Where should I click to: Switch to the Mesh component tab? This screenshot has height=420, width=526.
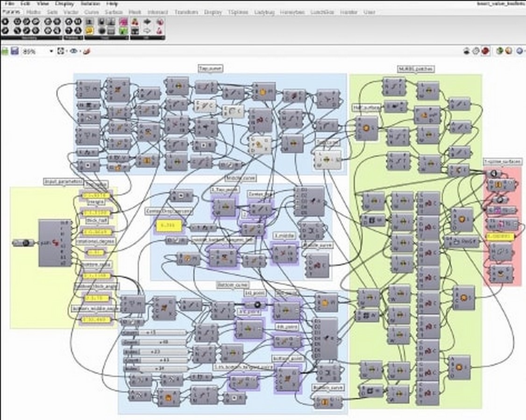[x=135, y=12]
